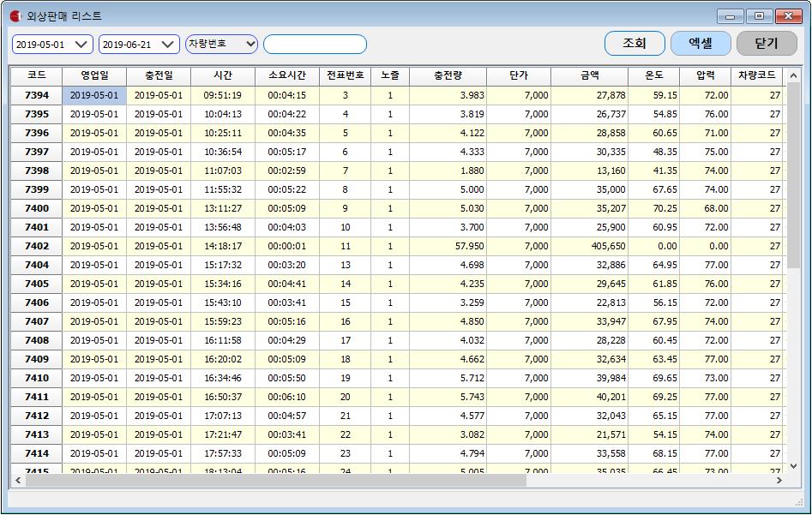This screenshot has height=515, width=812.
Task: Select row code 7410
Action: click(x=37, y=378)
